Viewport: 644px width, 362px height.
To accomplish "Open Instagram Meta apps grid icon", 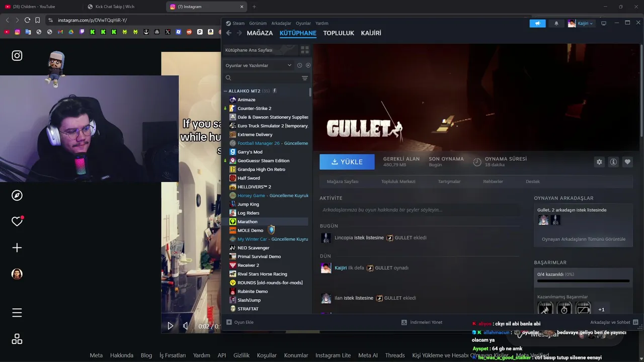I will pyautogui.click(x=17, y=339).
